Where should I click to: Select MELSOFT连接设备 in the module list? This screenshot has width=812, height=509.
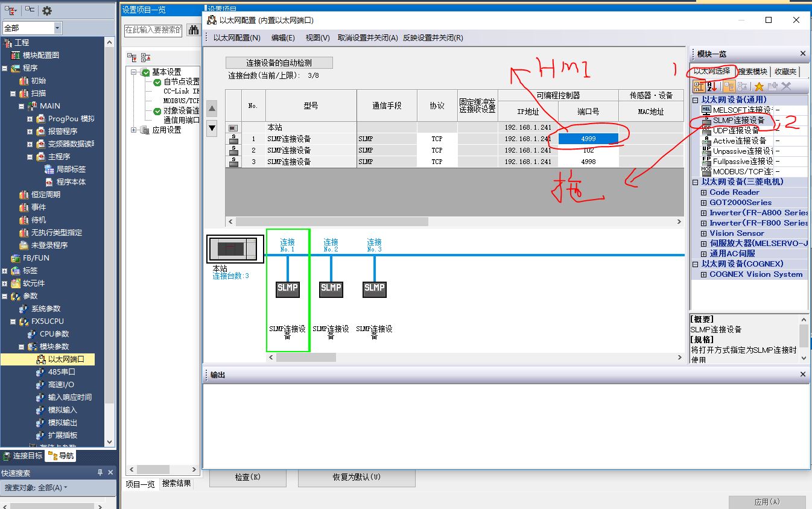(x=741, y=110)
